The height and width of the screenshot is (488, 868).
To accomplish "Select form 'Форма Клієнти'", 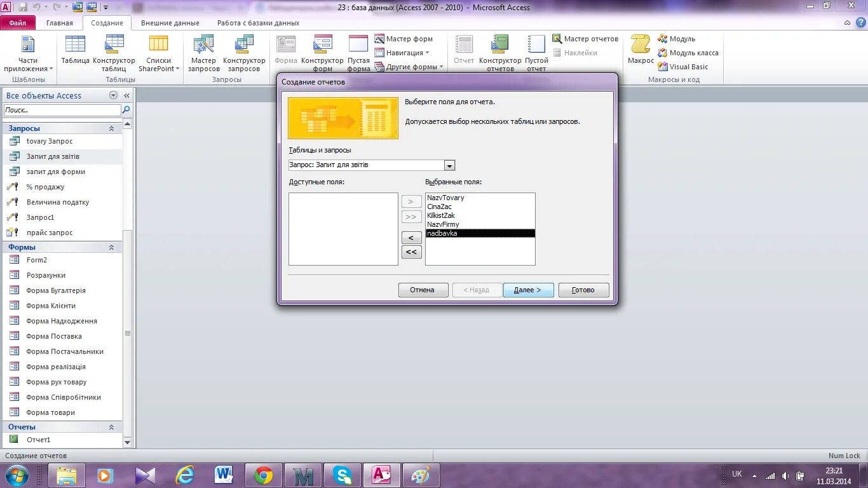I will pyautogui.click(x=62, y=306).
